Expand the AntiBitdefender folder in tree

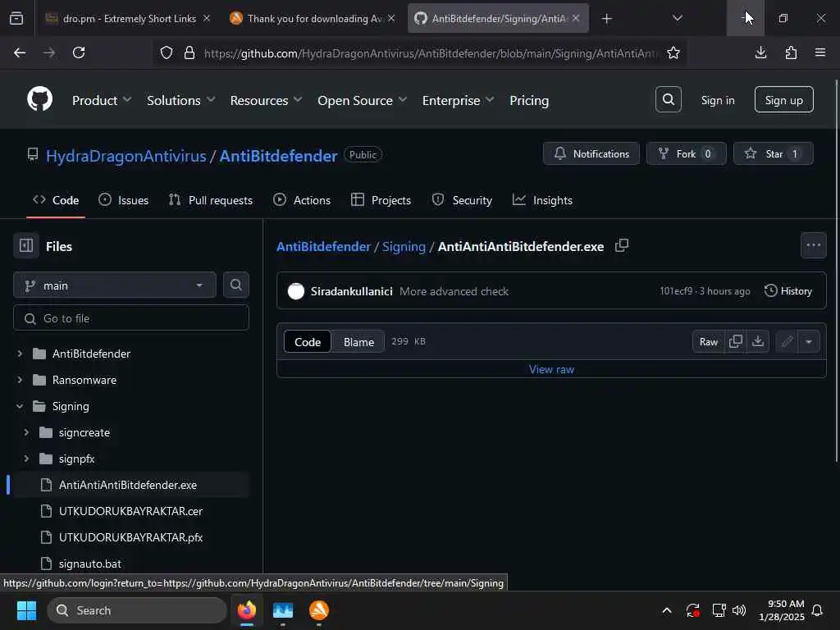pos(20,354)
